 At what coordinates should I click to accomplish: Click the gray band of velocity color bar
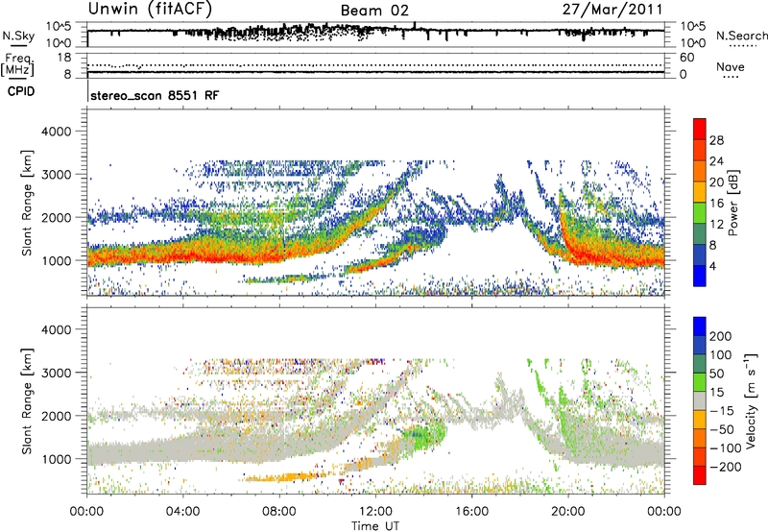pyautogui.click(x=700, y=400)
